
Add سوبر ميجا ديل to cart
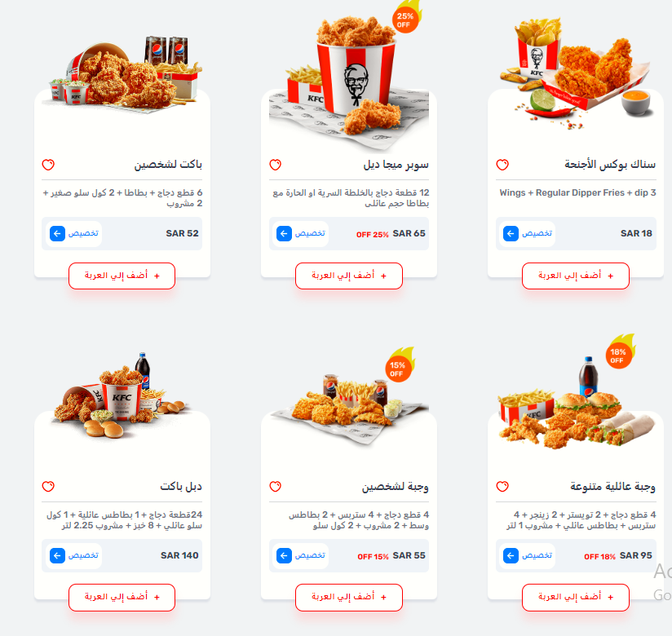349,276
